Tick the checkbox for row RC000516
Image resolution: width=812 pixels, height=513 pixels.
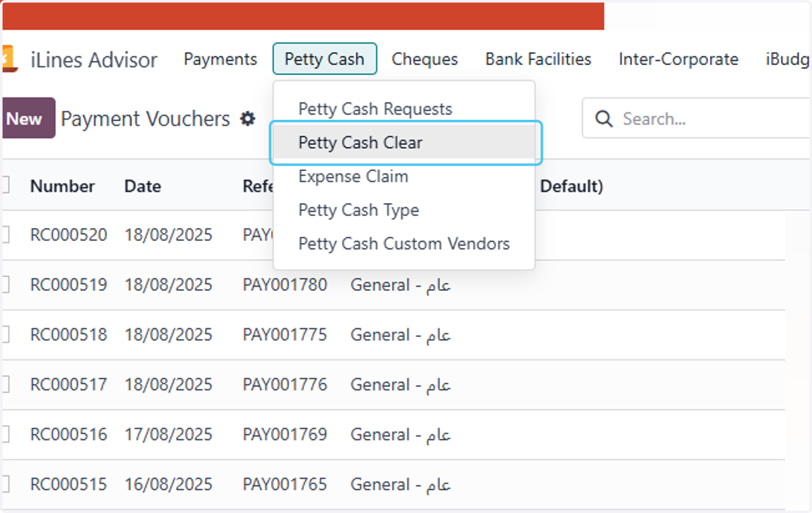click(x=5, y=434)
